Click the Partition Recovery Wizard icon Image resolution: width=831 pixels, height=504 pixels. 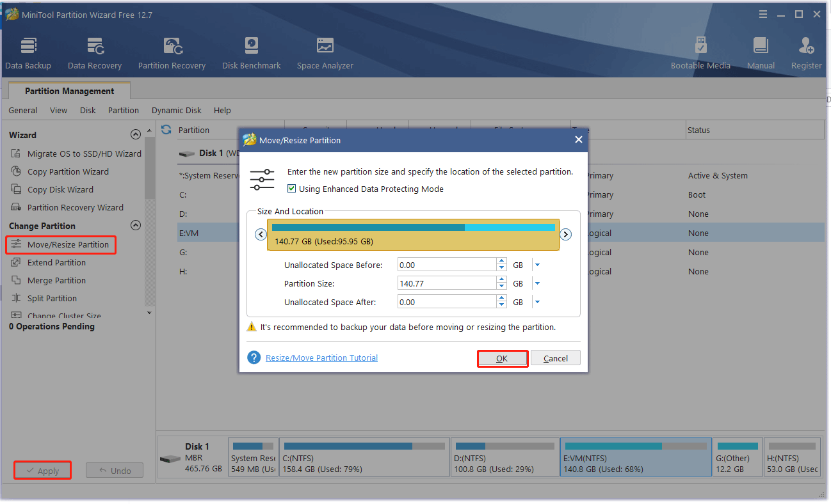(x=16, y=207)
